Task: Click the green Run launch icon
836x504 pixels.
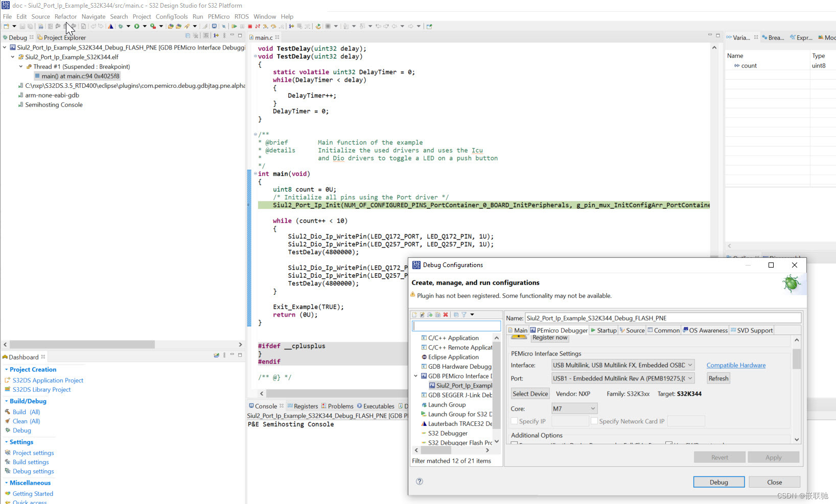Action: (x=137, y=26)
